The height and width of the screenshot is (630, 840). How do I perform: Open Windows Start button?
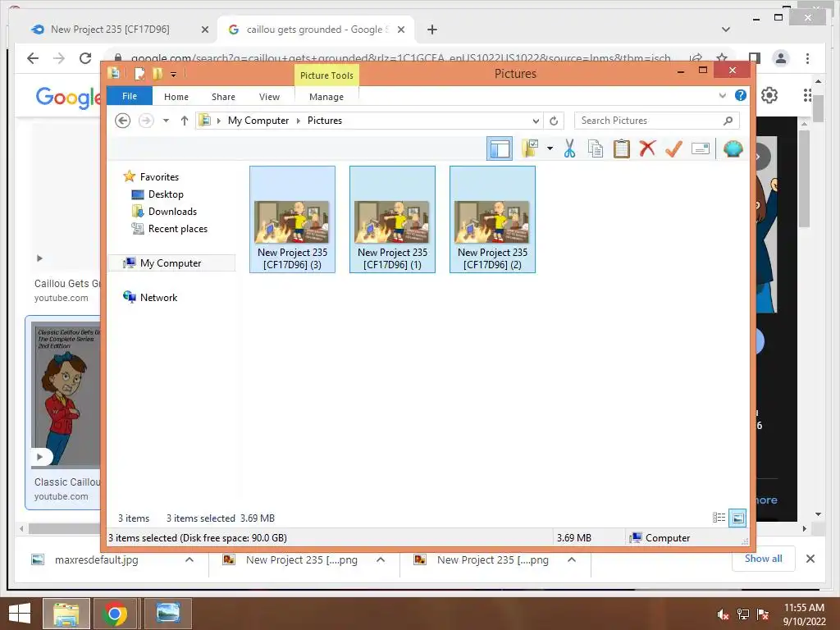[20, 614]
